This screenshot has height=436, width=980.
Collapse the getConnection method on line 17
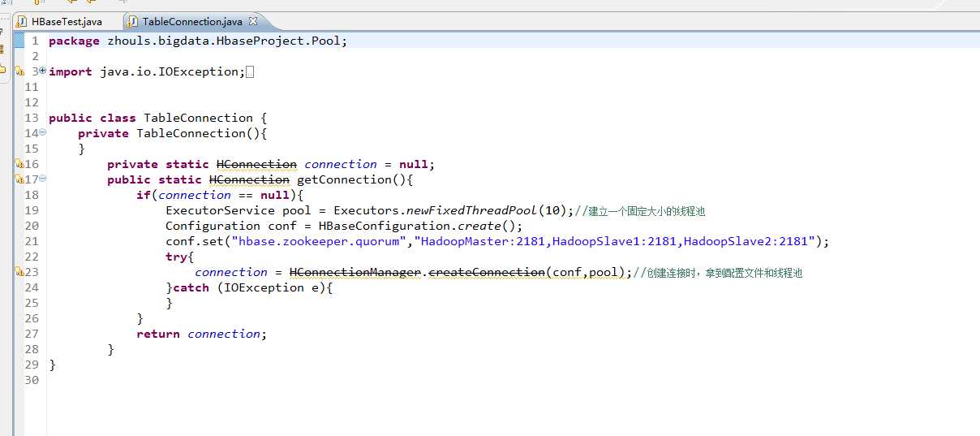point(42,179)
